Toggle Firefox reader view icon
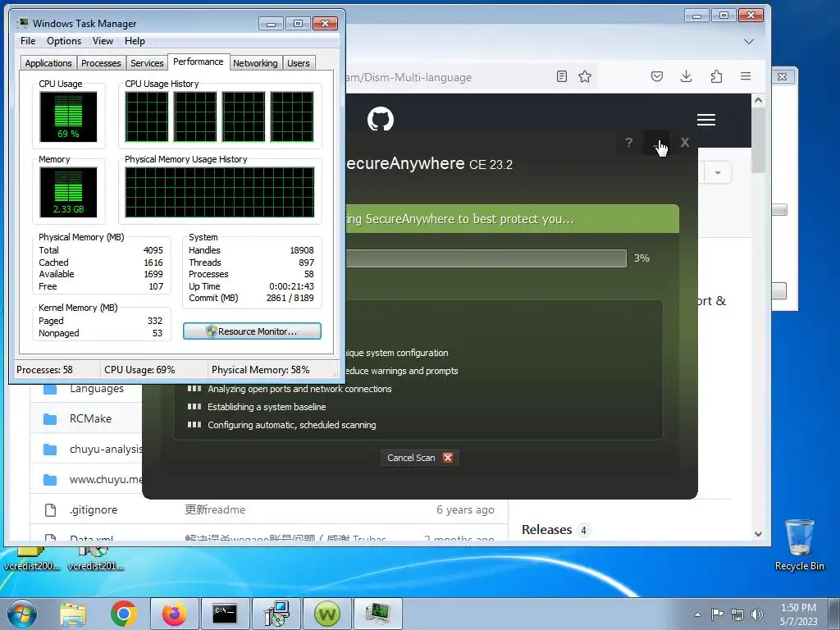The width and height of the screenshot is (840, 630). coord(561,76)
